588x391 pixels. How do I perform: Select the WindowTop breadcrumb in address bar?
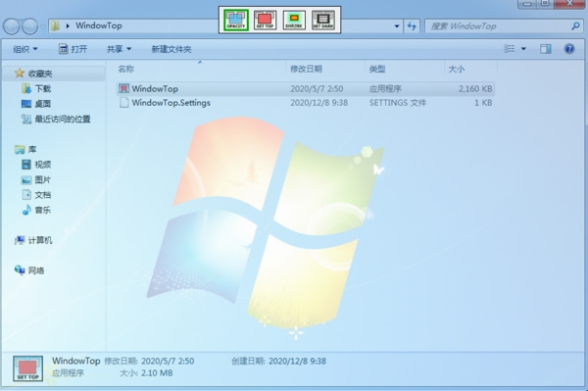click(x=99, y=25)
